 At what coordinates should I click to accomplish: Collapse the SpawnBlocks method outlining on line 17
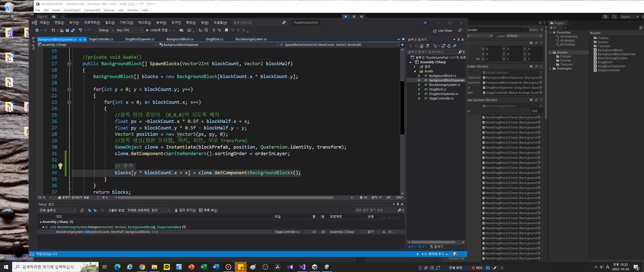point(69,64)
